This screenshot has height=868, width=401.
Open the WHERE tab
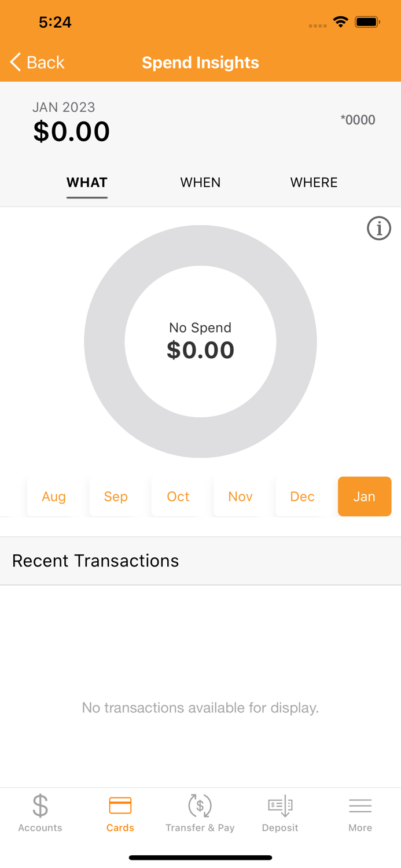314,182
